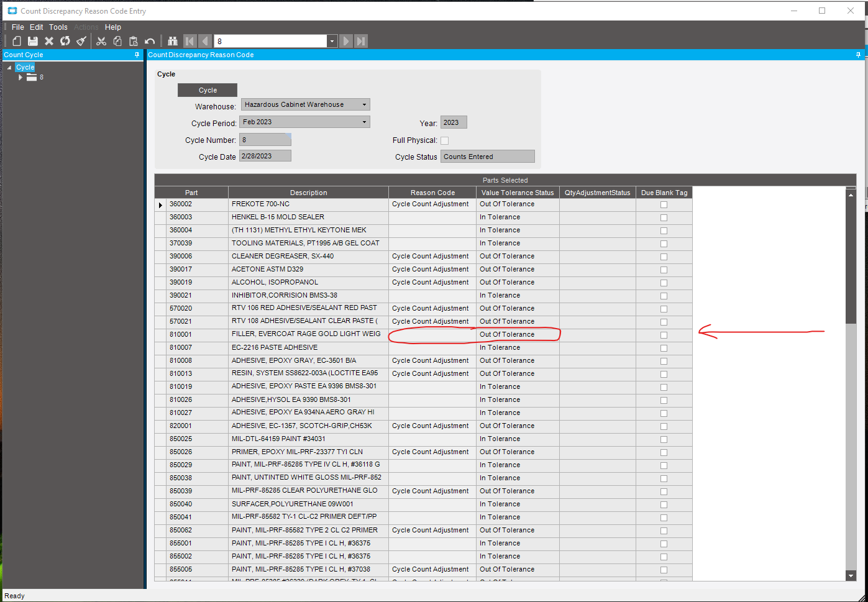Click the grid scrollbar down arrow
The image size is (868, 602).
(851, 576)
